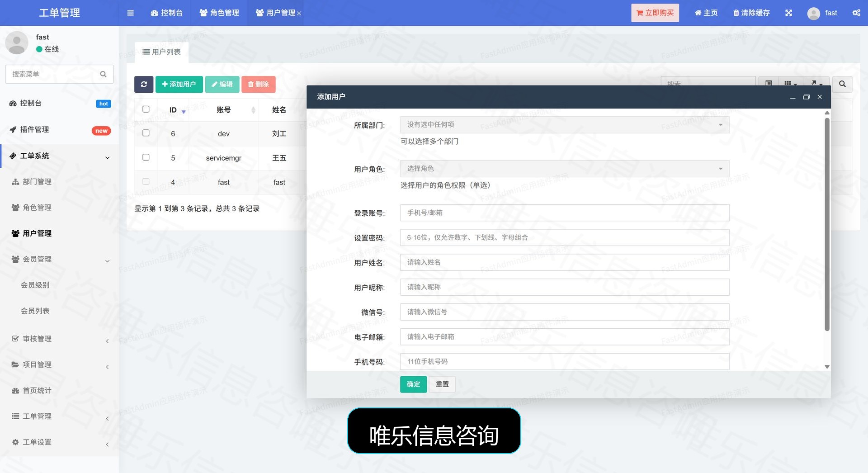Image resolution: width=868 pixels, height=473 pixels.
Task: Expand the 工单设置 sidebar menu
Action: 60,442
